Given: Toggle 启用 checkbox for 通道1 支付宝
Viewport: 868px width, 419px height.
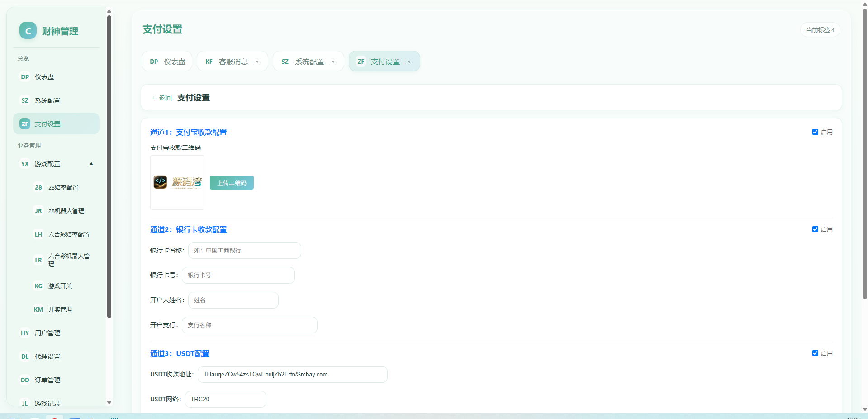Looking at the screenshot, I should [815, 132].
